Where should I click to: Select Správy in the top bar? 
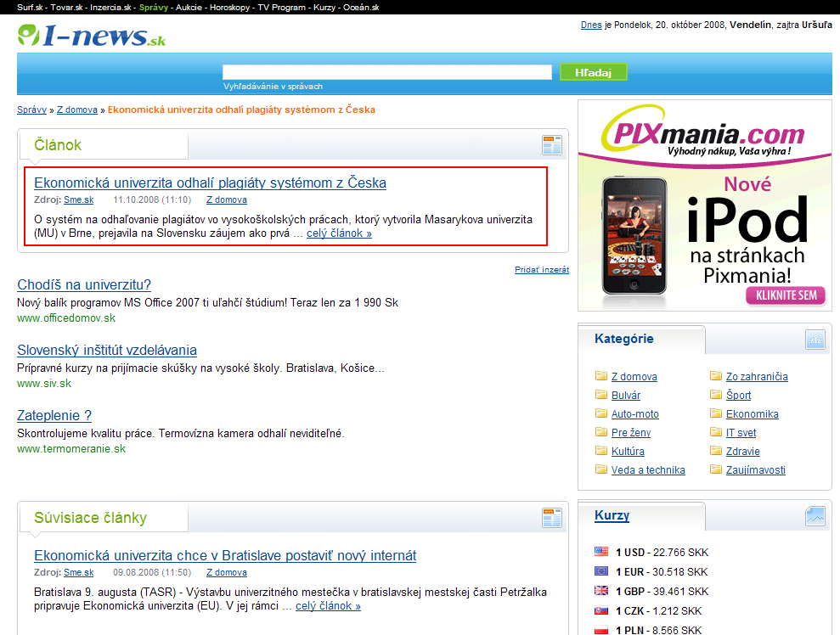pyautogui.click(x=154, y=8)
